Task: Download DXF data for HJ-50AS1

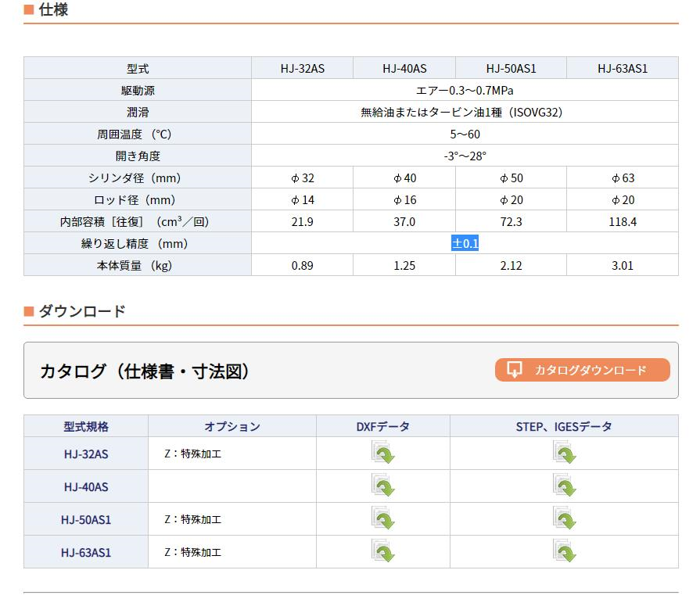Action: pyautogui.click(x=383, y=519)
